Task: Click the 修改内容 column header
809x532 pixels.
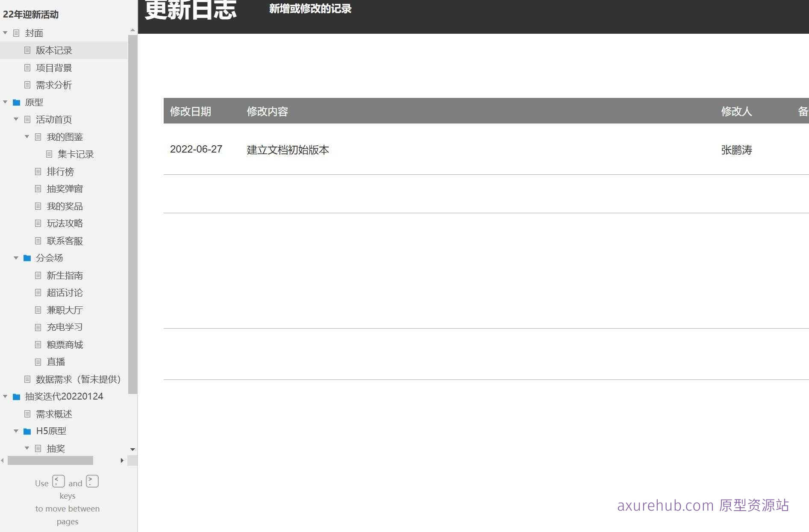Action: (x=268, y=112)
